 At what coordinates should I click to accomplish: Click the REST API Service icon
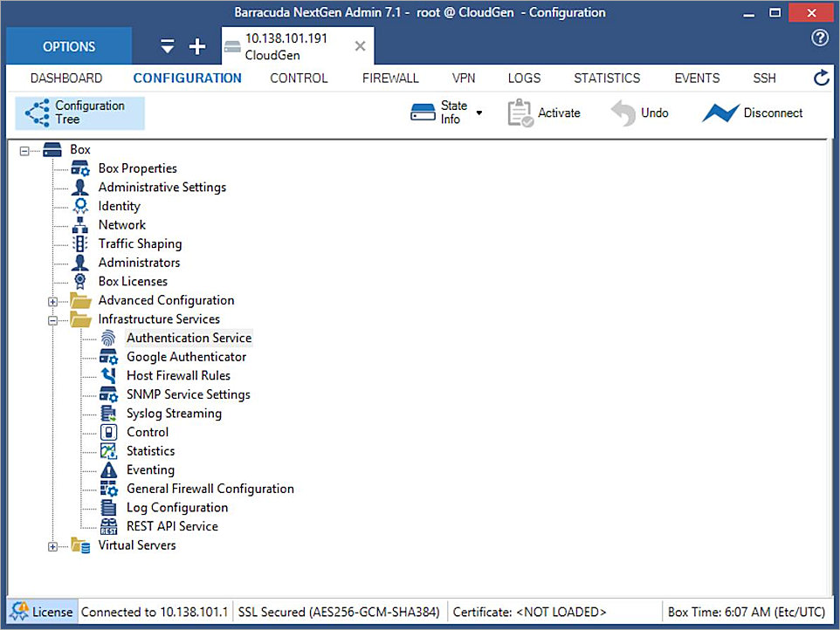tap(108, 526)
